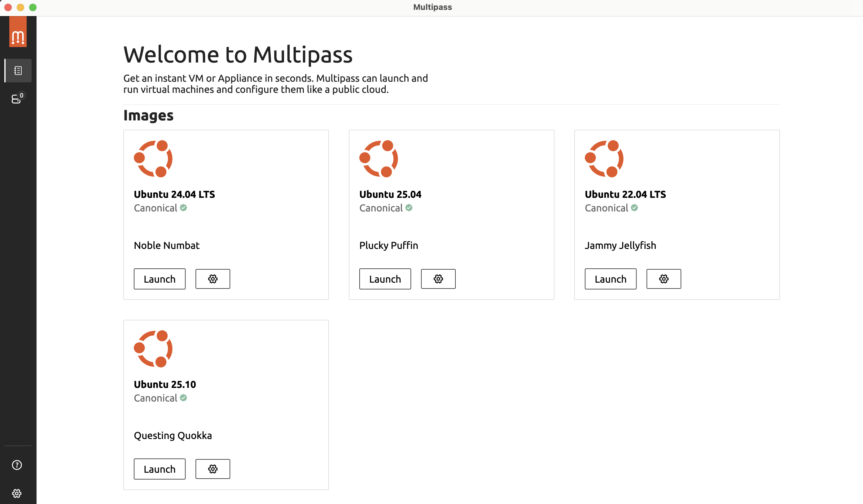863x504 pixels.
Task: Launch the Ubuntu 24.04 LTS image
Action: [160, 279]
